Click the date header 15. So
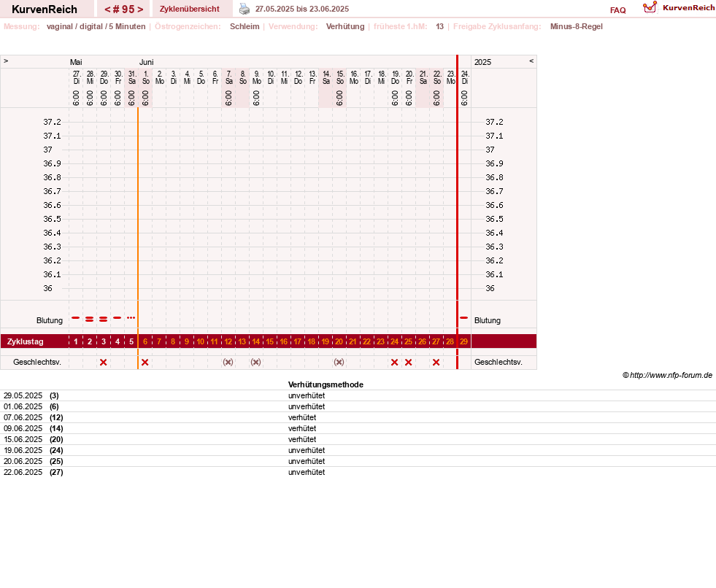Viewport: 716px width, 588px height. 340,77
